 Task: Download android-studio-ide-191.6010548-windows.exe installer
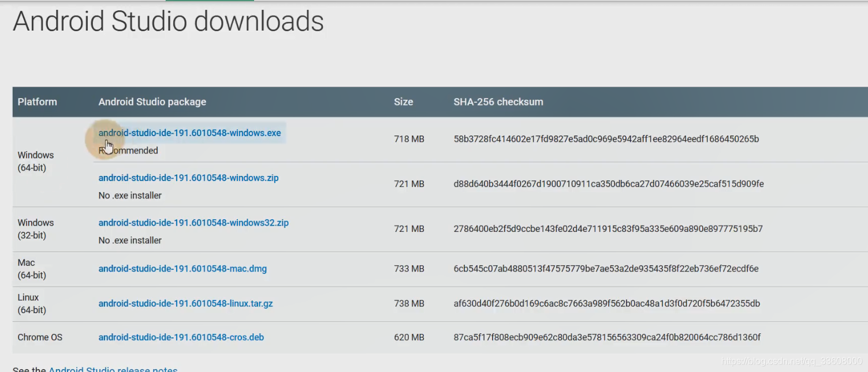click(189, 133)
